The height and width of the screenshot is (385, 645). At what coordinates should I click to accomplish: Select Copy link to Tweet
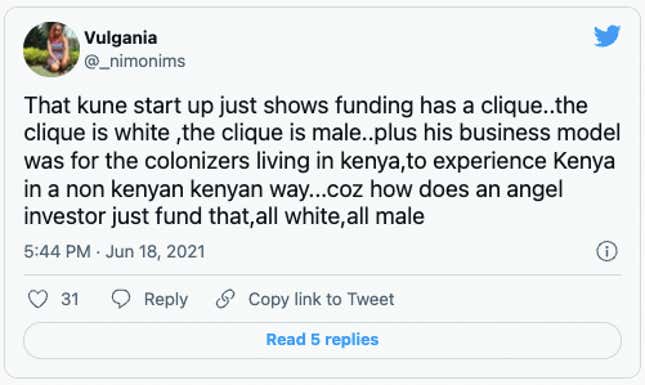(x=321, y=299)
